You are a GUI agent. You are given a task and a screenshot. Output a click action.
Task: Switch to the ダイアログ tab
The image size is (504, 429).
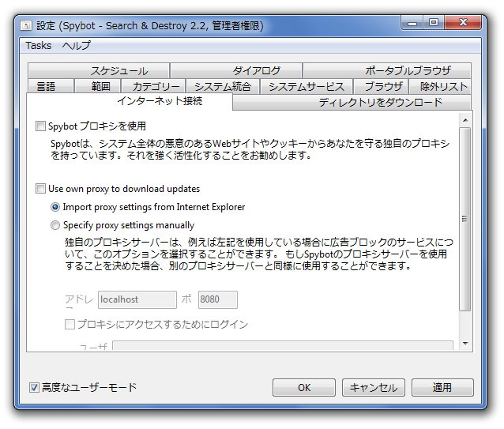(x=236, y=70)
